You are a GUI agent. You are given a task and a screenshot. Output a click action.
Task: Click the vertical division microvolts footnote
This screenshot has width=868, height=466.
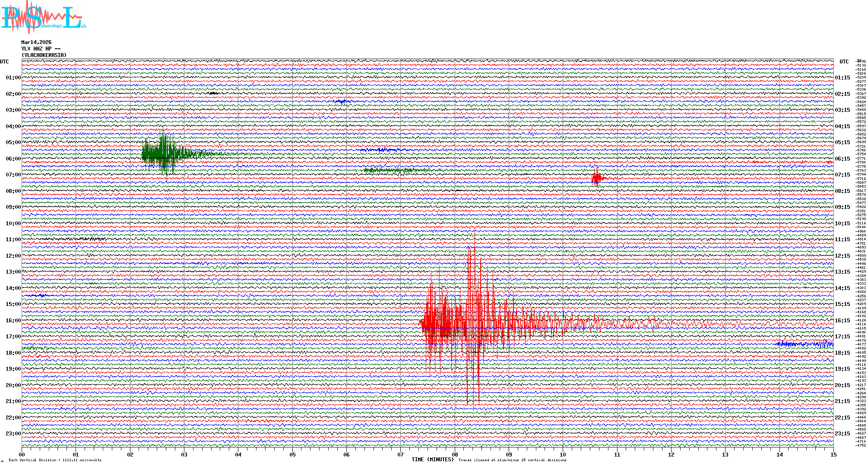tap(55, 460)
